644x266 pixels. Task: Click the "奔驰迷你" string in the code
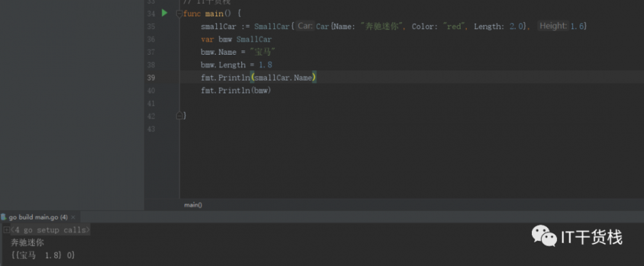pyautogui.click(x=383, y=26)
